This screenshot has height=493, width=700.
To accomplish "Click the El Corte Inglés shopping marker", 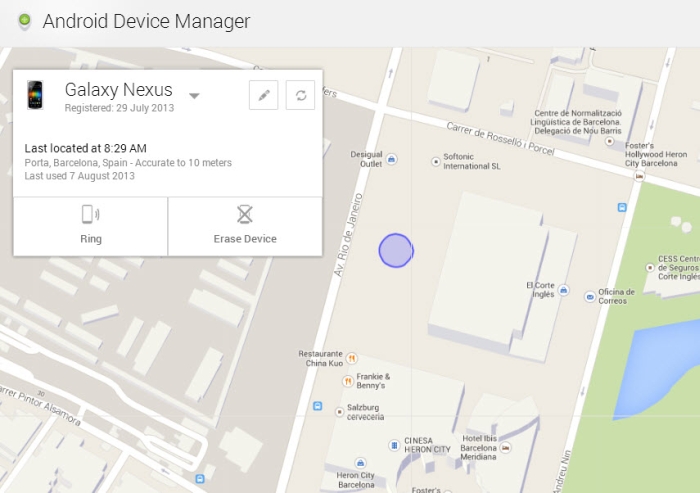I will point(563,290).
